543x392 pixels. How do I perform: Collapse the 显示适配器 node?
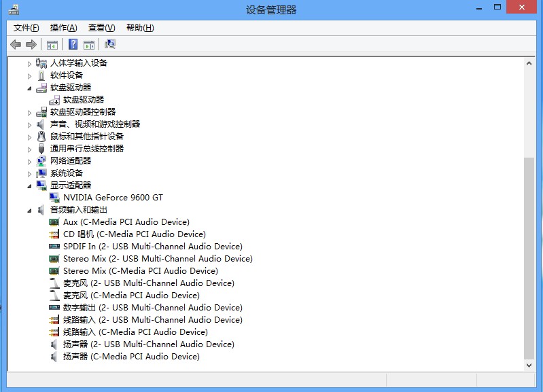coord(29,186)
